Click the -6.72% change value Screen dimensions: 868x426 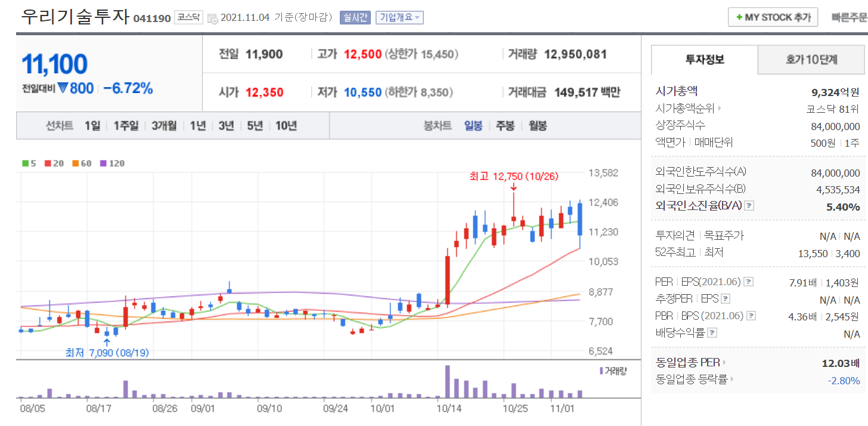[128, 89]
